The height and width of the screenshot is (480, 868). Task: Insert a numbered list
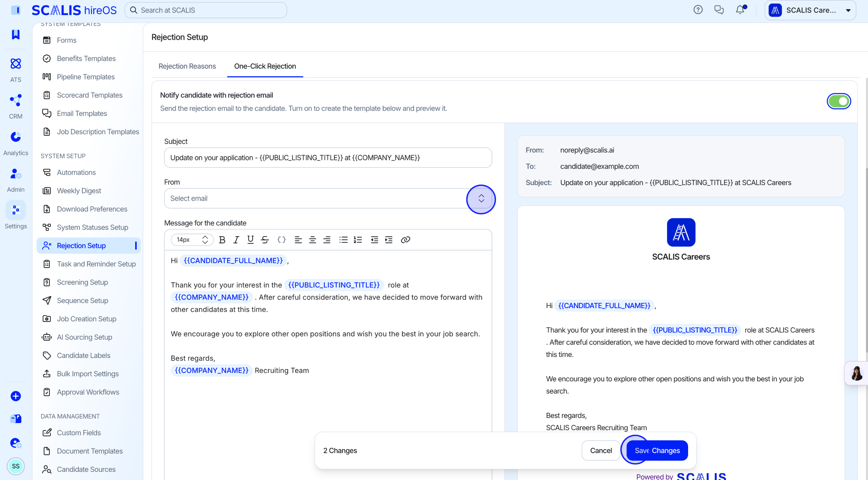(358, 240)
